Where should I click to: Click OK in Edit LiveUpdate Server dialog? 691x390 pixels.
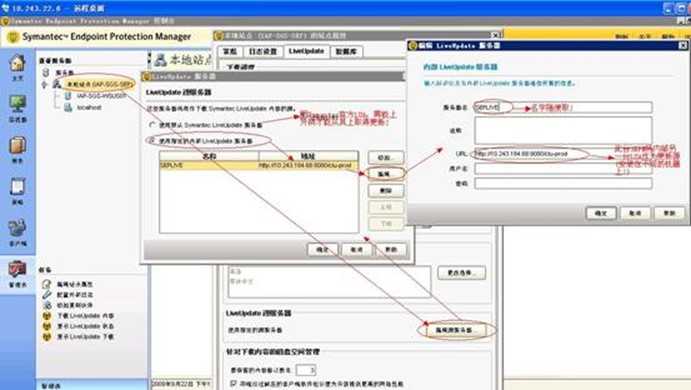click(601, 213)
